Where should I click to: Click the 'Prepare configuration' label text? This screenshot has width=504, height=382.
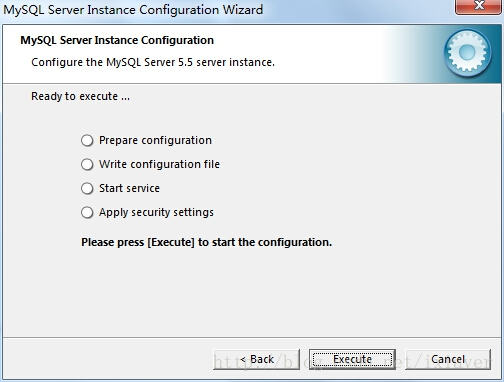click(155, 140)
